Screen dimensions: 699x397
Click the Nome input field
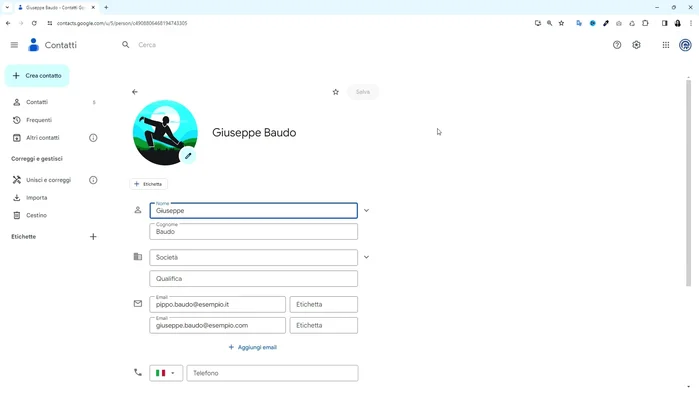[x=253, y=211]
